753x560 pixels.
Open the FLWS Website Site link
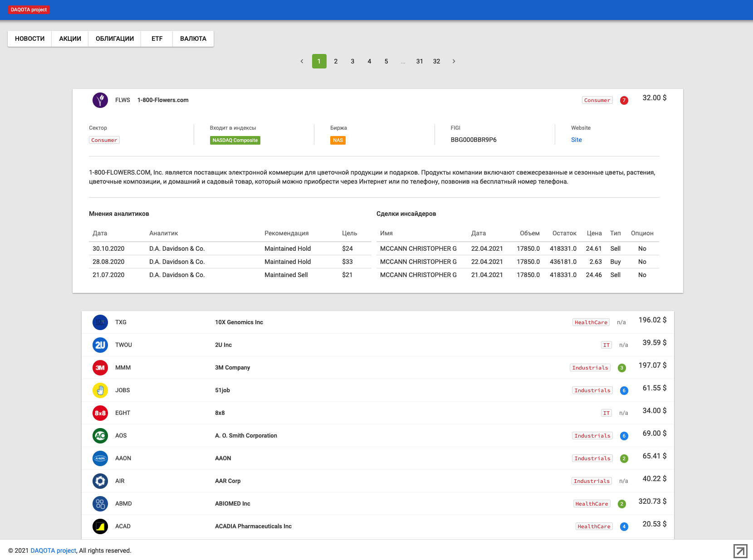[577, 140]
